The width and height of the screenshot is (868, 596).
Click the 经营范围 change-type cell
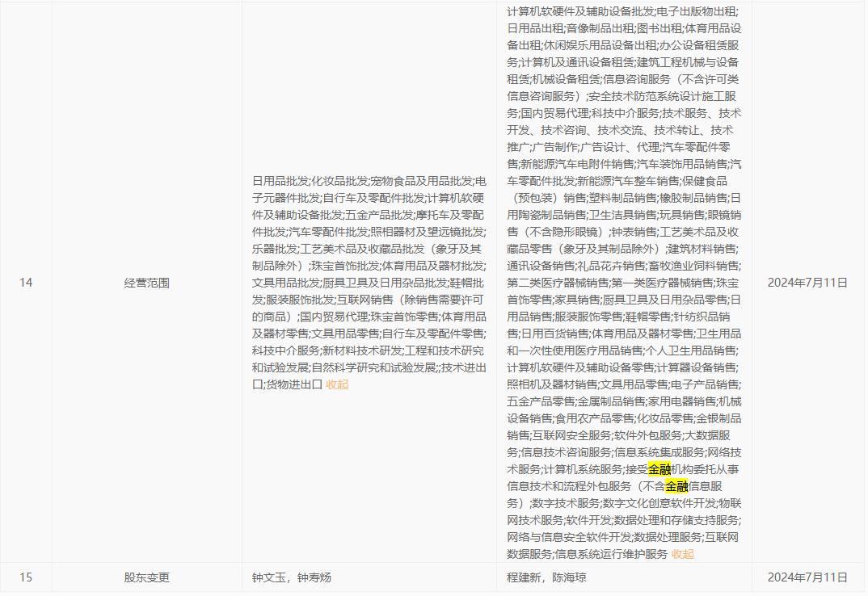[147, 283]
